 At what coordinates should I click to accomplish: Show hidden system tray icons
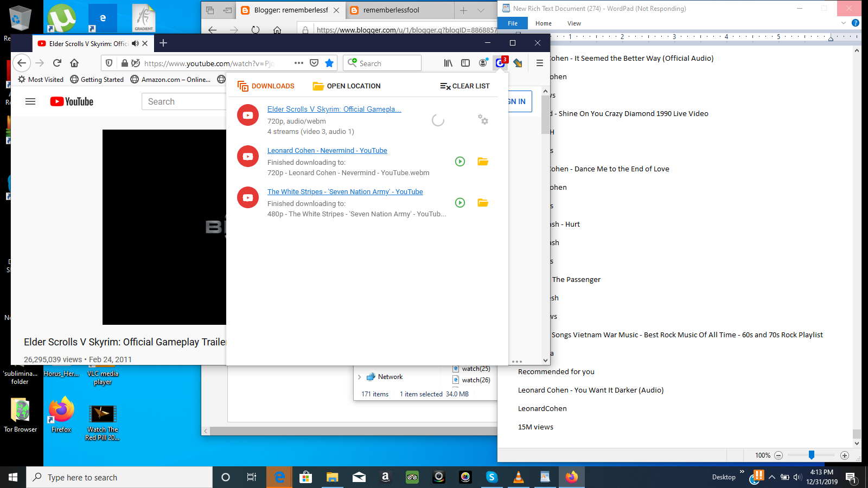[772, 477]
